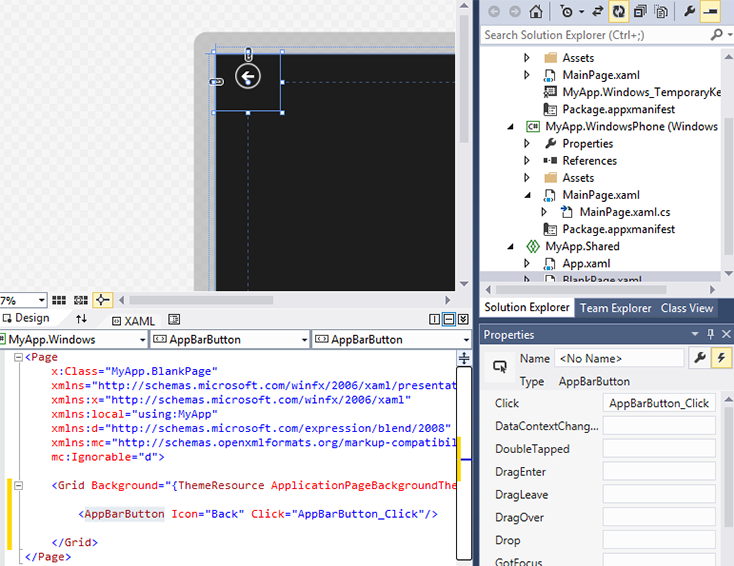Image resolution: width=734 pixels, height=566 pixels.
Task: Click the Name field showing <No Name>
Action: (619, 359)
